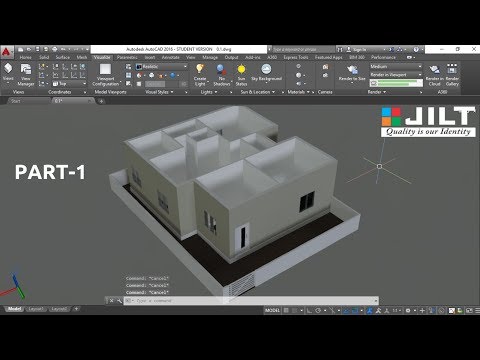Switch to the Visualize ribbon tab
Viewport: 480px width, 360px height.
point(102,57)
